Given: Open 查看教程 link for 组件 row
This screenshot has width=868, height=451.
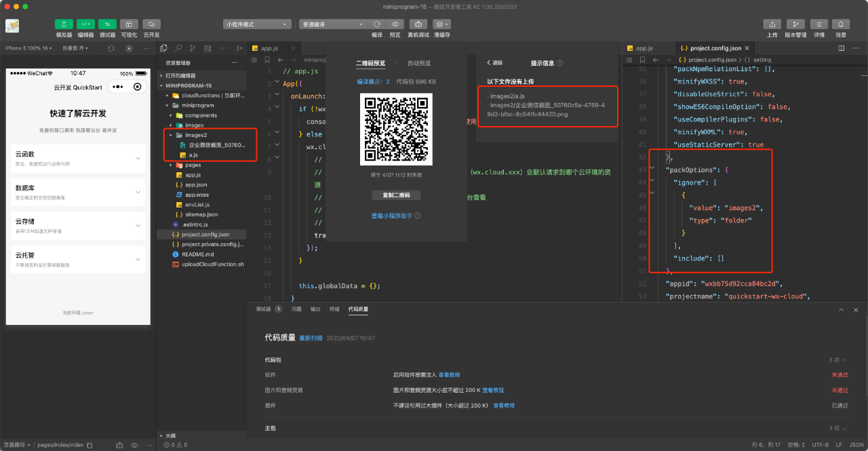Looking at the screenshot, I should coord(449,374).
